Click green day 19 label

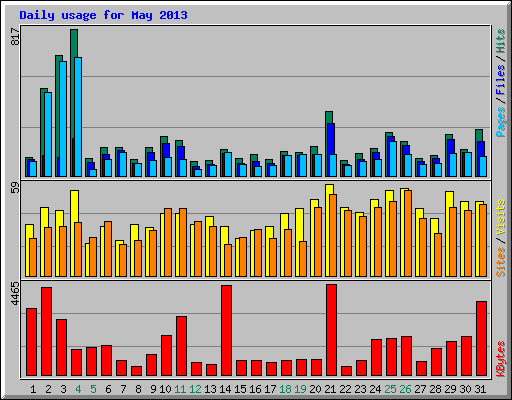pos(300,389)
